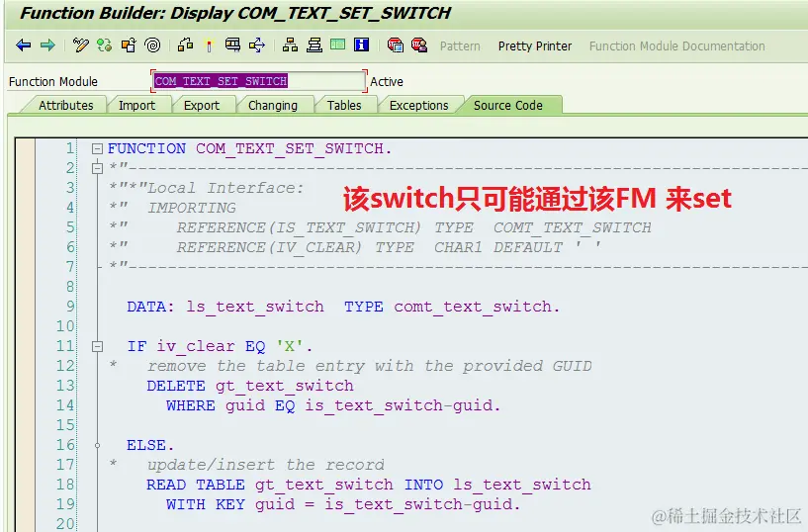Click the Function Module name input field
Screen dimensions: 808x532
point(259,81)
